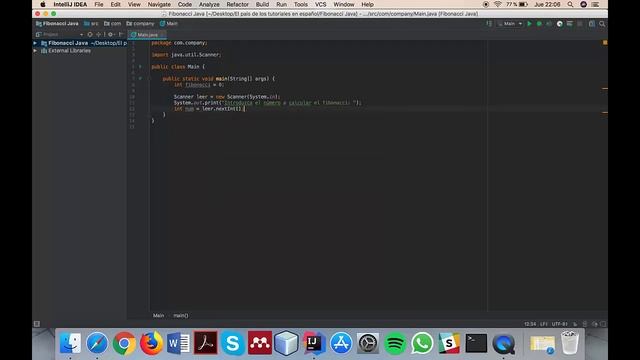Click the stacked-lines icon next to the circular icon

click(569, 24)
